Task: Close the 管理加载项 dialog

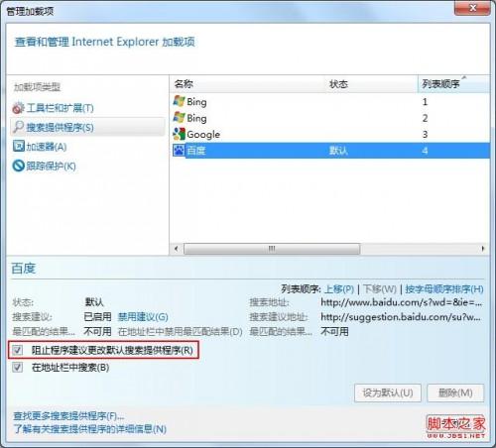Action: tap(472, 8)
